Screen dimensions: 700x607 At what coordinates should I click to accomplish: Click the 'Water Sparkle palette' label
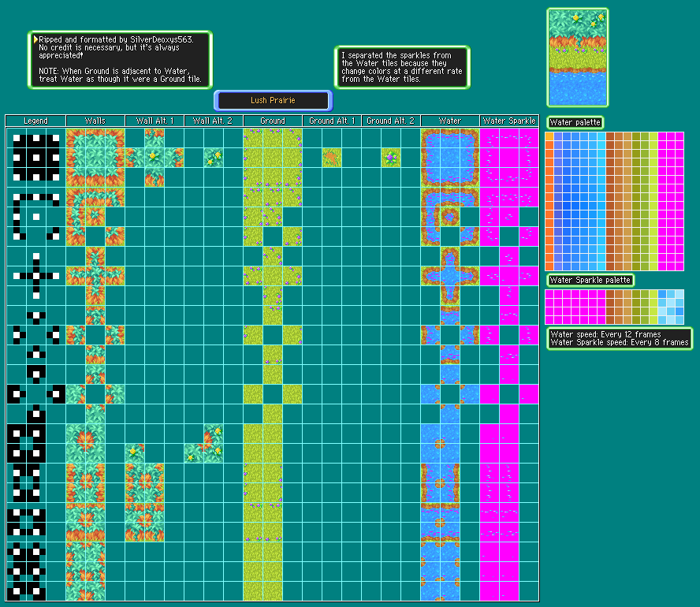(x=590, y=281)
